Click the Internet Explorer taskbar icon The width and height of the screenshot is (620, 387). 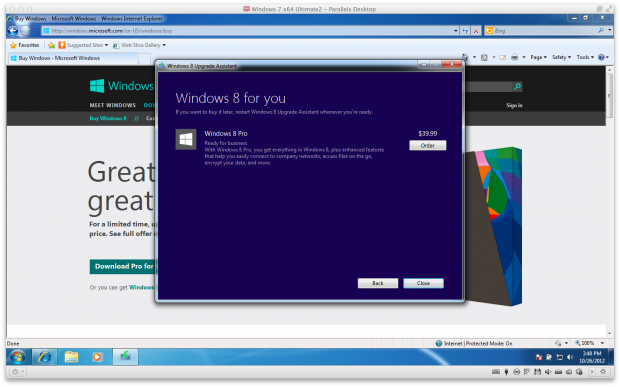(x=45, y=357)
